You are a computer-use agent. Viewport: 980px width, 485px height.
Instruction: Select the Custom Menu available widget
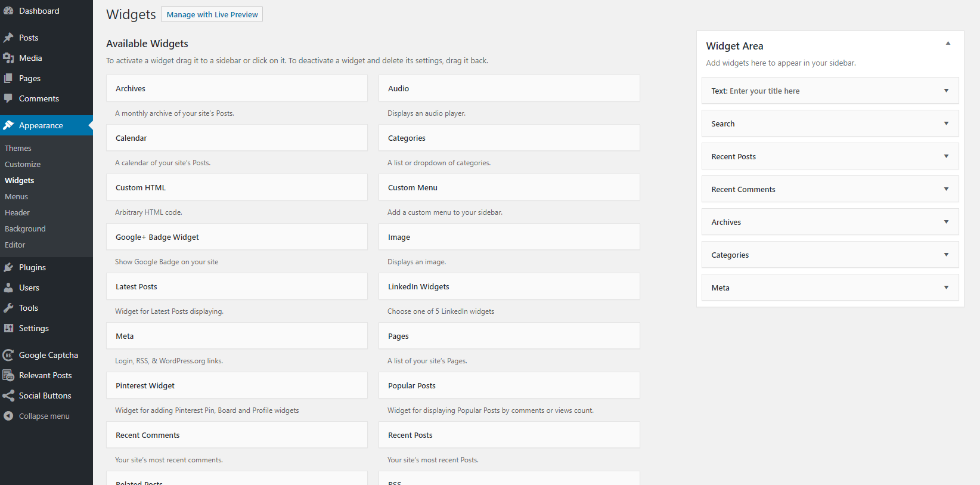(509, 187)
